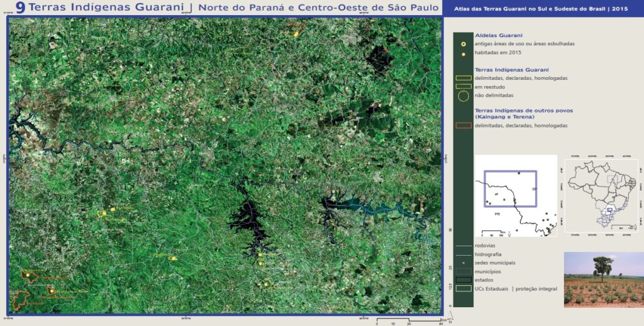This screenshot has width=644, height=326.
Task: Click the dark 'estados' box symbol
Action: pos(464,280)
